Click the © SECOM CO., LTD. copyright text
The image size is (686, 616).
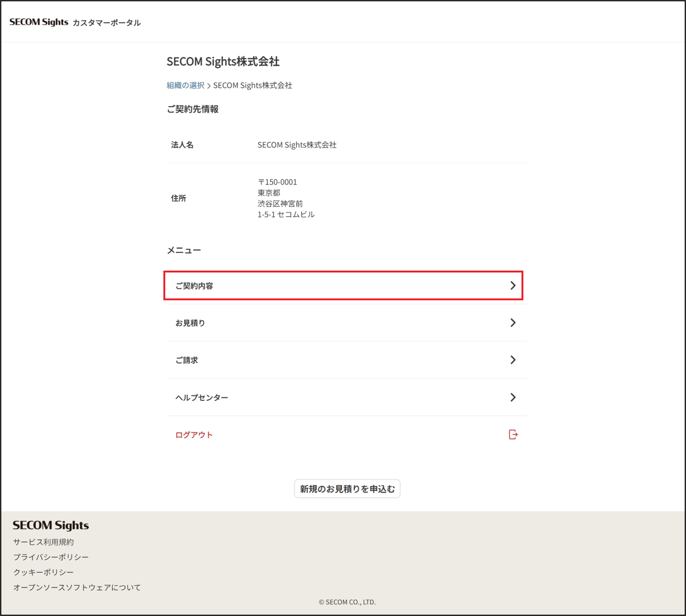tap(347, 602)
